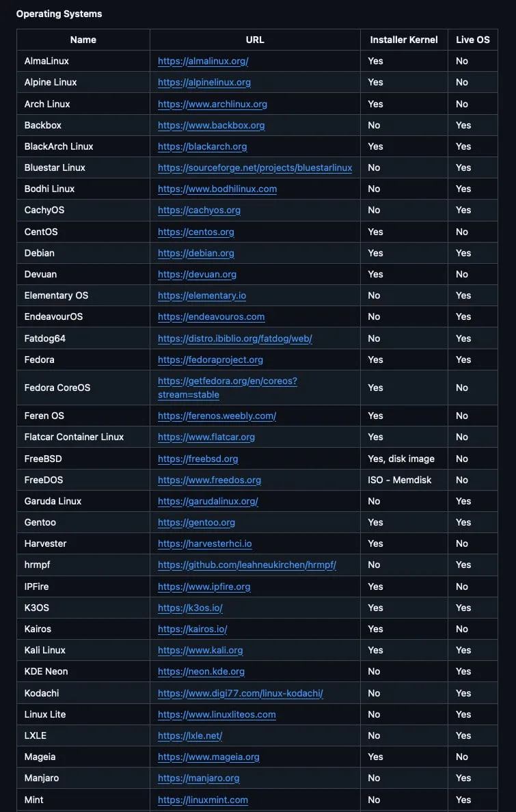This screenshot has height=812, width=516.
Task: Click the linuxmint.com link
Action: pyautogui.click(x=203, y=800)
